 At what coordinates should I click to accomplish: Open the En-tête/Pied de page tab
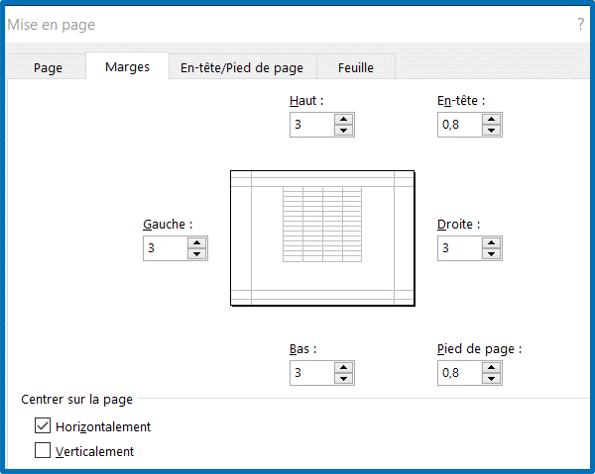[242, 68]
